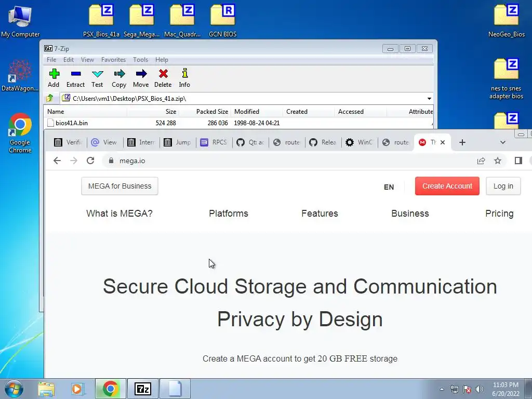This screenshot has height=399, width=532.
Task: Select the bios41A.bin file row
Action: pos(238,123)
